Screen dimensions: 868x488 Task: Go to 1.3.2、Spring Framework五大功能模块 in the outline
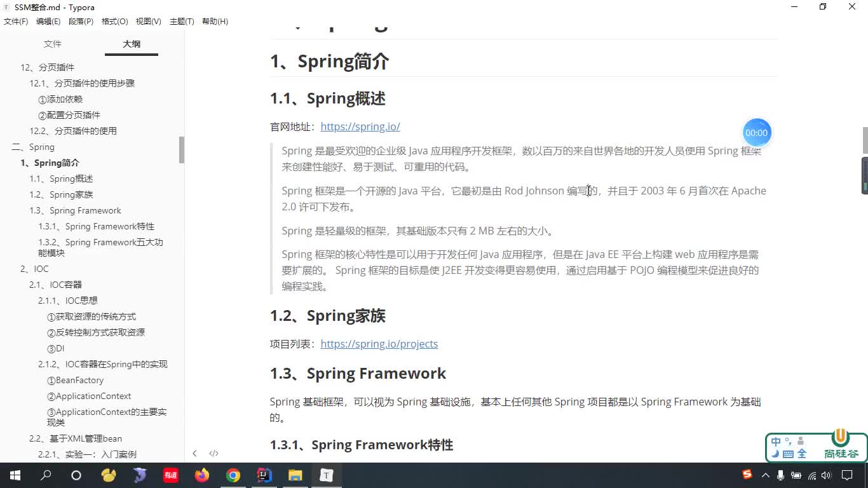(x=100, y=247)
